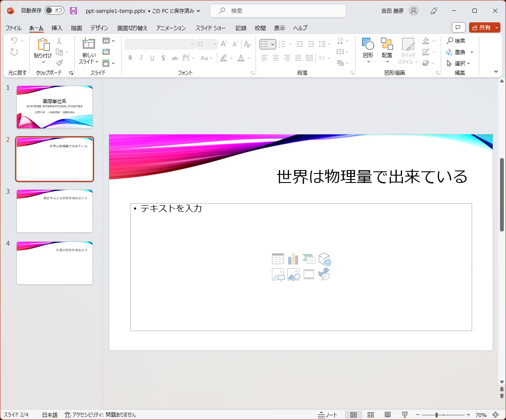Insert a video via the filmstrip icon

308,274
